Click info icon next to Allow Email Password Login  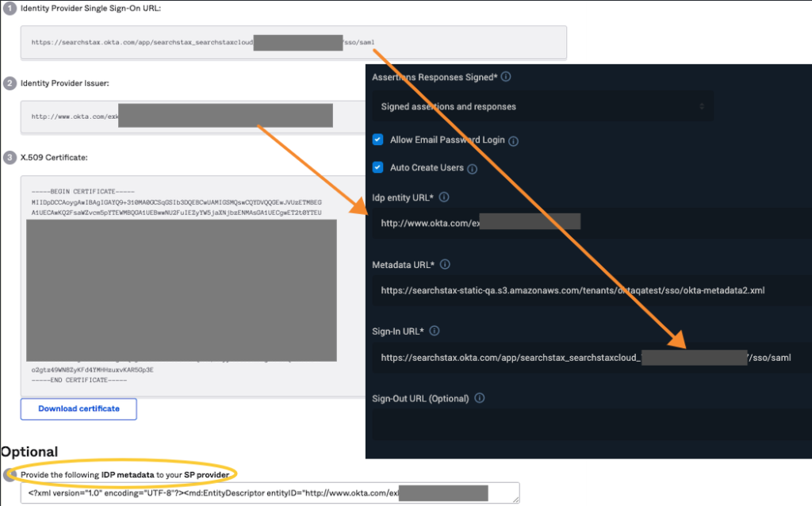click(513, 141)
